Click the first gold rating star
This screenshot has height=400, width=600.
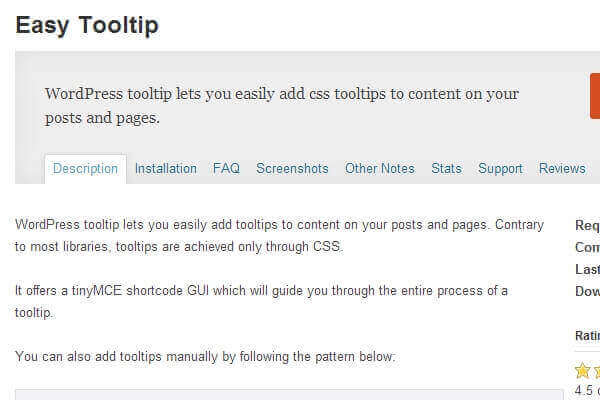point(583,371)
